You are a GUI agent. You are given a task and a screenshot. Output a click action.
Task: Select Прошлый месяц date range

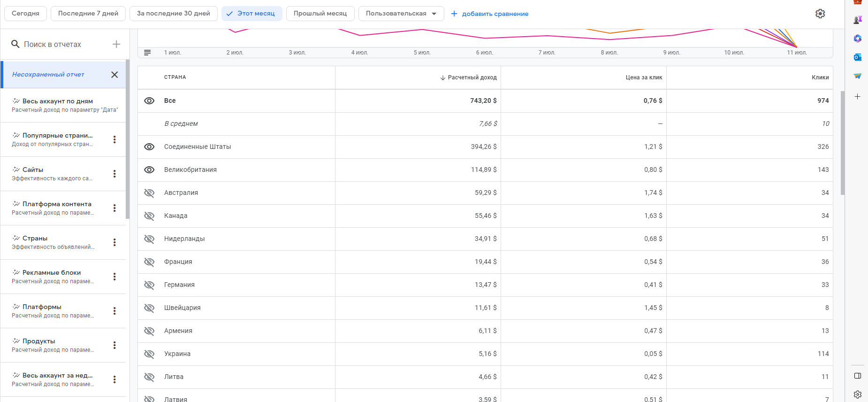(x=320, y=14)
